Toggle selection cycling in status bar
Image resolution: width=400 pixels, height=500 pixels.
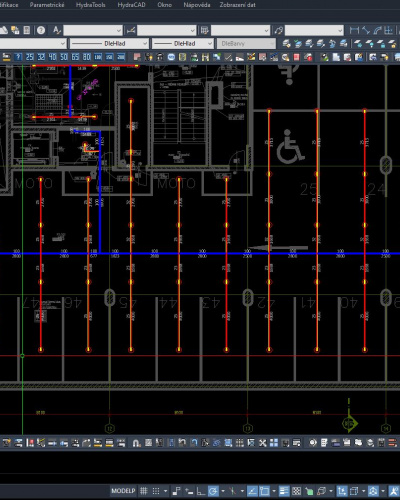click(309, 491)
